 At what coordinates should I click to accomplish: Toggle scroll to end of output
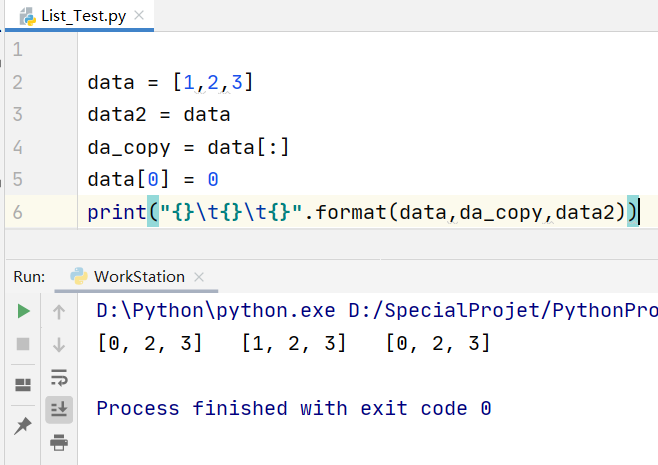(x=59, y=408)
